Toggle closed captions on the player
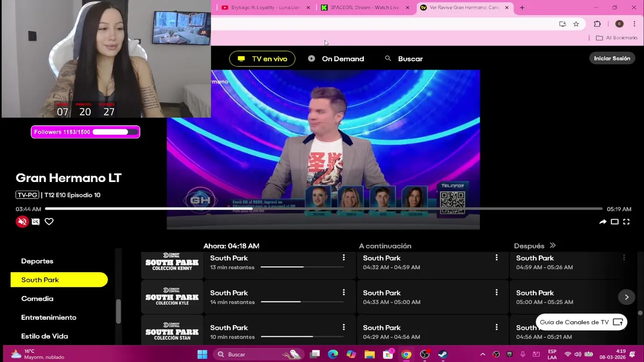 click(36, 222)
